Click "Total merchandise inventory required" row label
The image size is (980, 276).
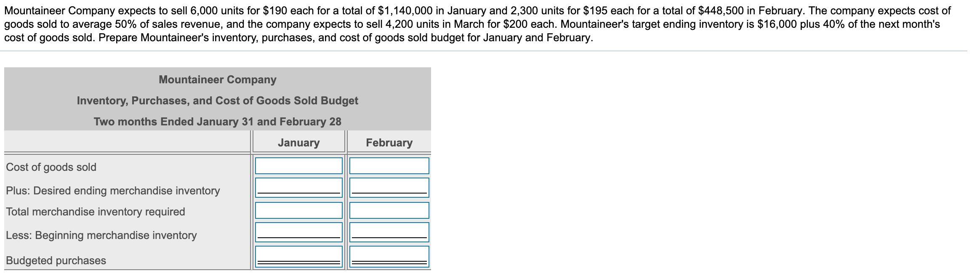[x=96, y=212]
